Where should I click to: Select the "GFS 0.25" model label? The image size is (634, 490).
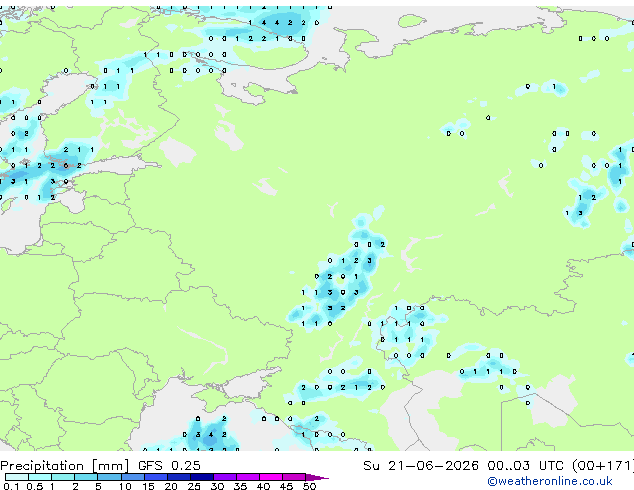(169, 465)
